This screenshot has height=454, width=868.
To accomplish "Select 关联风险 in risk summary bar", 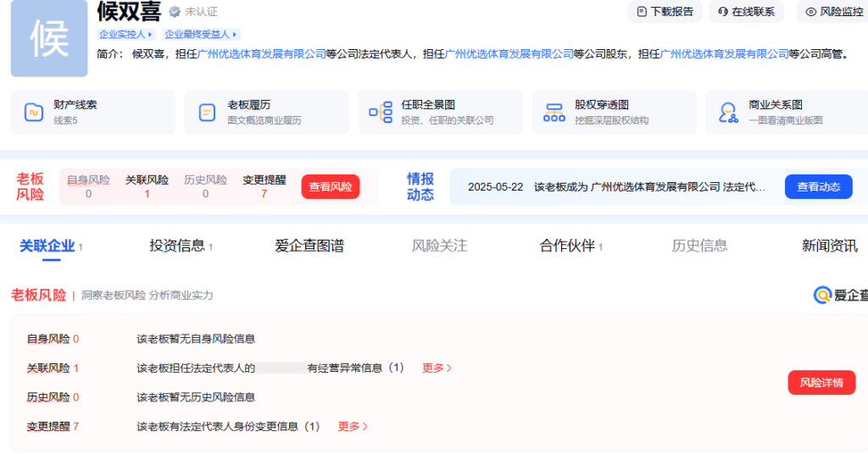I will [147, 186].
